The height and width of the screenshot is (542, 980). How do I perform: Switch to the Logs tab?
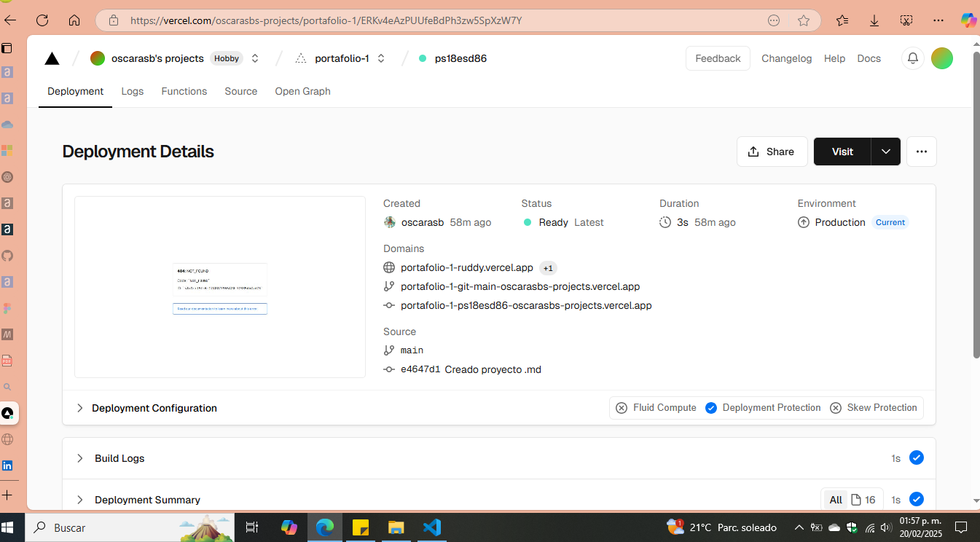click(133, 91)
